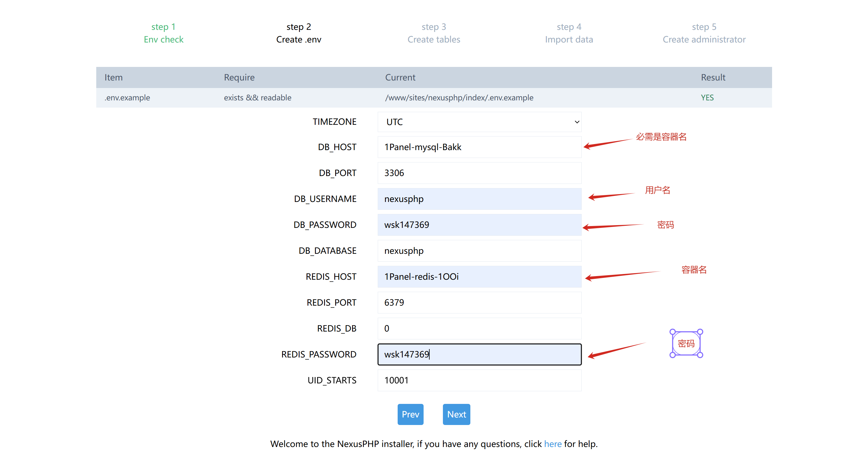
Task: Select the UID_STARTS text box
Action: pos(479,380)
